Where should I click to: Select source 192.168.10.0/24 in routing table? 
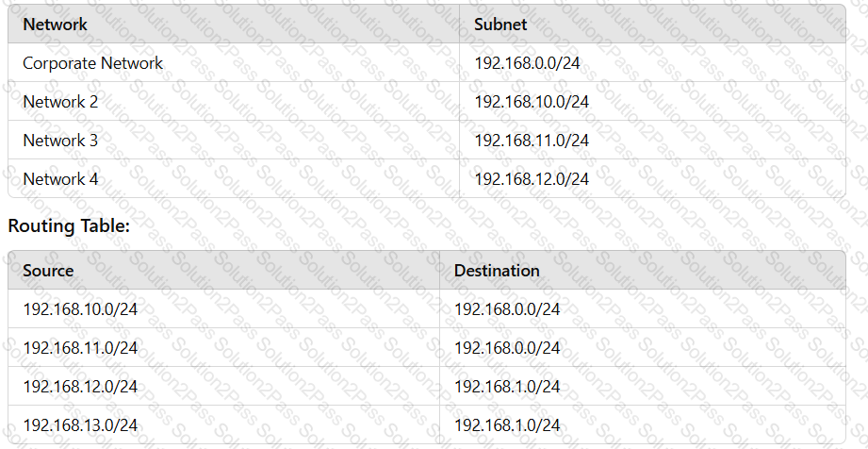pos(80,309)
